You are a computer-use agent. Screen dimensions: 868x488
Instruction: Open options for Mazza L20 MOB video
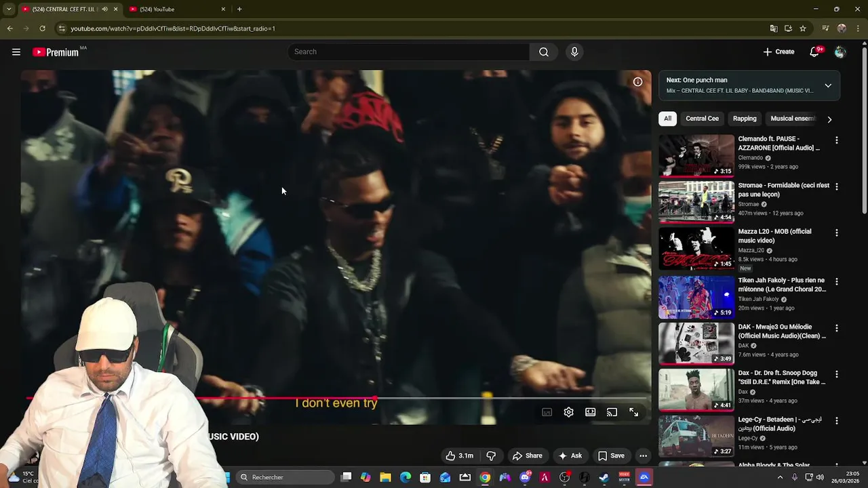pyautogui.click(x=836, y=232)
